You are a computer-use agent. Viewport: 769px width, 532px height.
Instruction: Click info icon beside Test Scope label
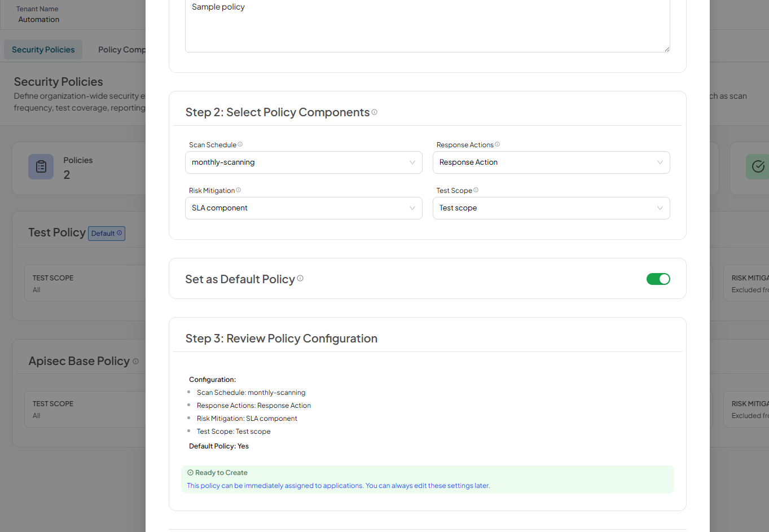(476, 190)
